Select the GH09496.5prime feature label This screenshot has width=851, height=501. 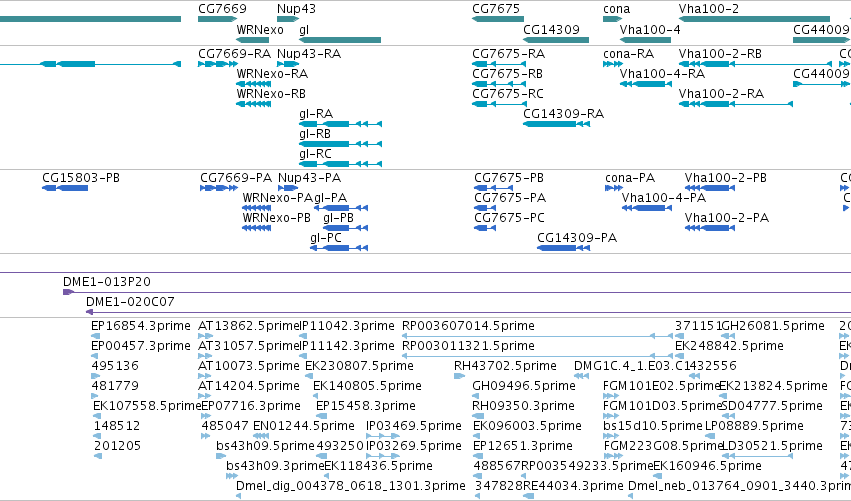point(524,386)
